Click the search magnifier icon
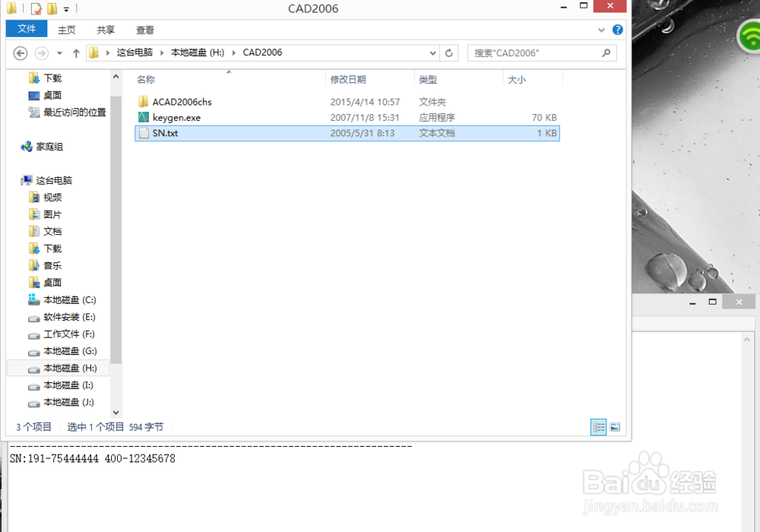Image resolution: width=760 pixels, height=532 pixels. point(606,53)
